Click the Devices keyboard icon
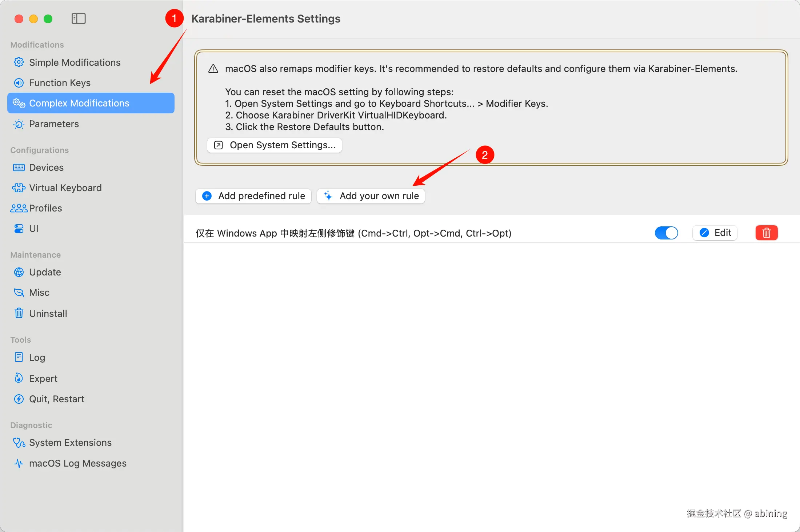The image size is (800, 532). tap(19, 168)
